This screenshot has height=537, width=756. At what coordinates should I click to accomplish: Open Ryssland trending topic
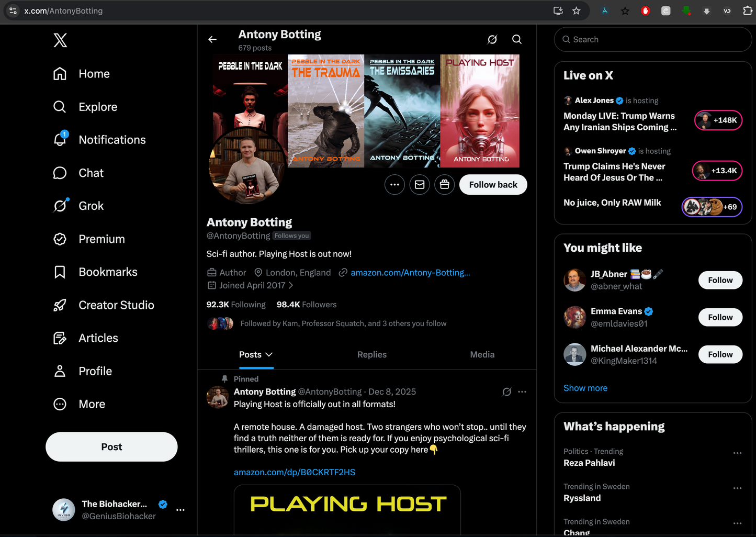pos(582,498)
